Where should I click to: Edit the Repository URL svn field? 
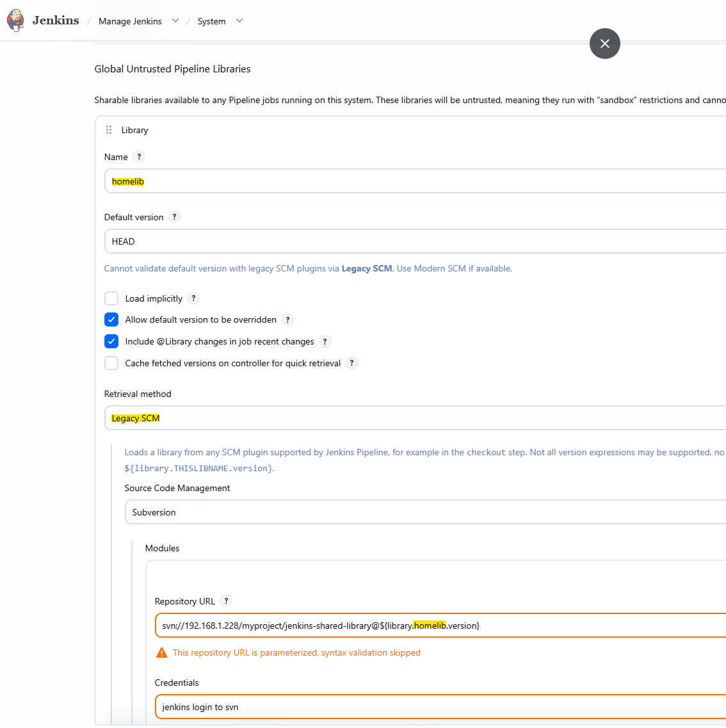point(440,626)
